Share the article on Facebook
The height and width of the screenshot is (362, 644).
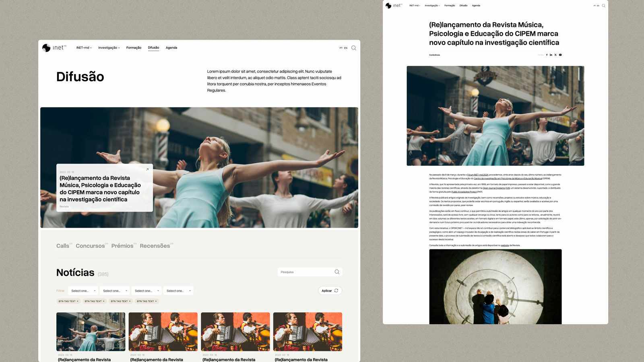click(x=547, y=55)
